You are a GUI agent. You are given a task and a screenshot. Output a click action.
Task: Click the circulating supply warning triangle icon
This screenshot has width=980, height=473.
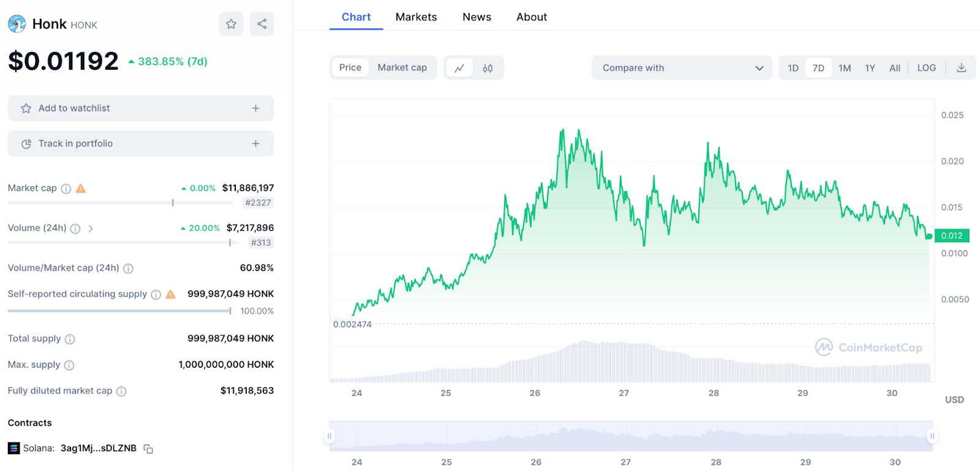point(171,294)
